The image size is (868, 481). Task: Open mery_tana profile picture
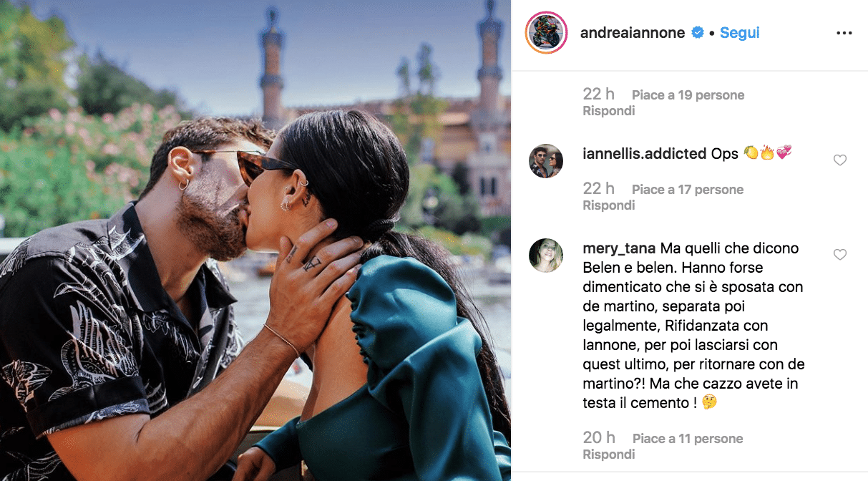[x=546, y=256]
